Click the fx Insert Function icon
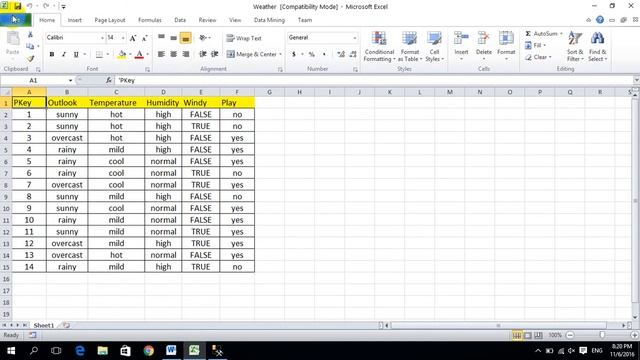Screen dimensions: 640x360 tap(109, 80)
